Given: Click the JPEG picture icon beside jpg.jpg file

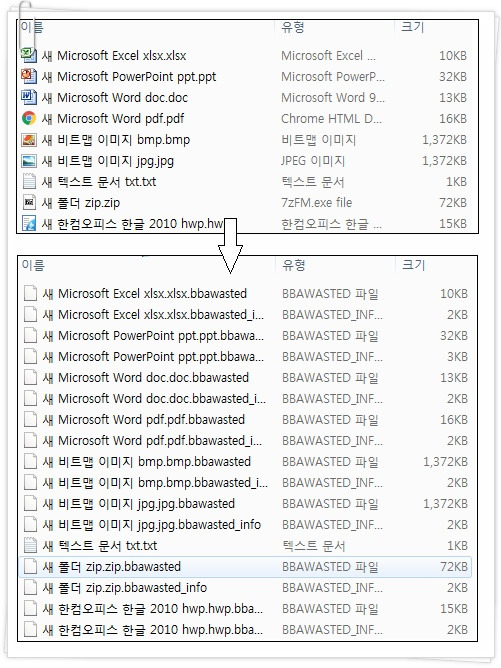Looking at the screenshot, I should click(x=29, y=160).
